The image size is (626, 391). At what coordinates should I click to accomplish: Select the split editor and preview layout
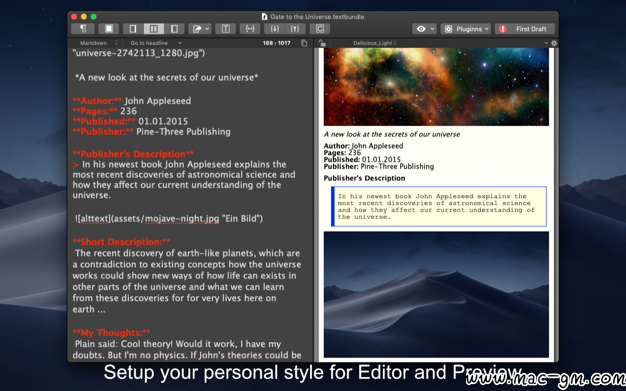(154, 29)
